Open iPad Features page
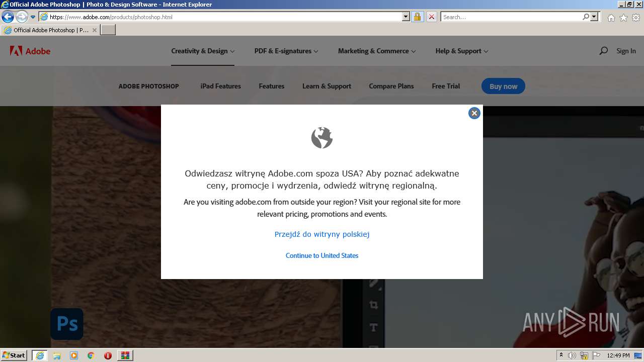The image size is (644, 362). (220, 86)
